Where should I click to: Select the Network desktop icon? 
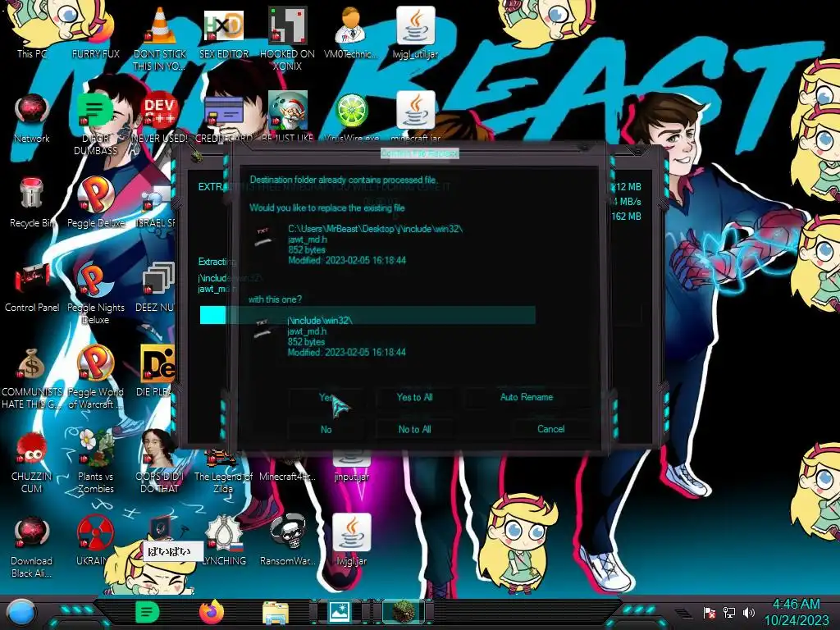[32, 118]
